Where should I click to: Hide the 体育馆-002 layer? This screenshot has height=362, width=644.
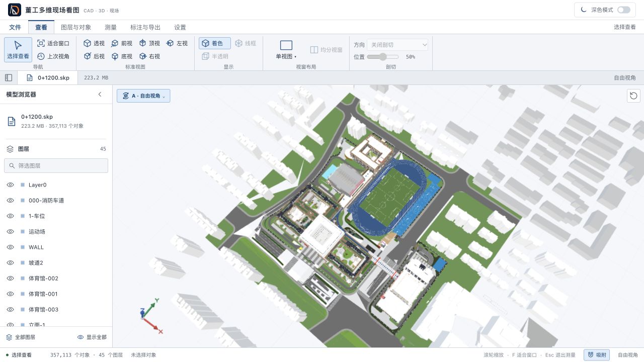click(10, 279)
